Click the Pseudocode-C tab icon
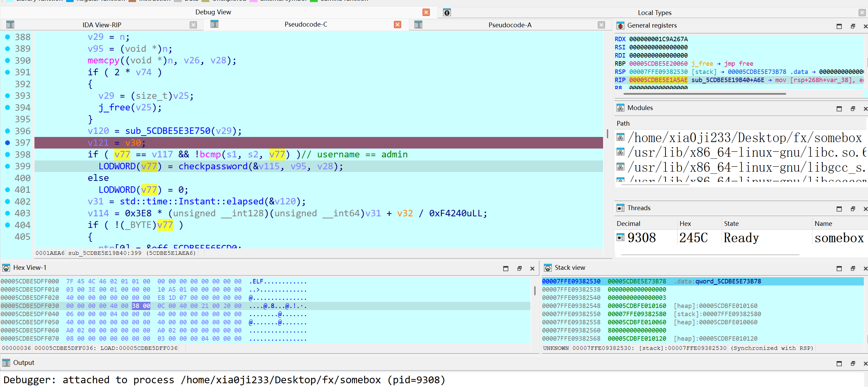 (x=214, y=24)
